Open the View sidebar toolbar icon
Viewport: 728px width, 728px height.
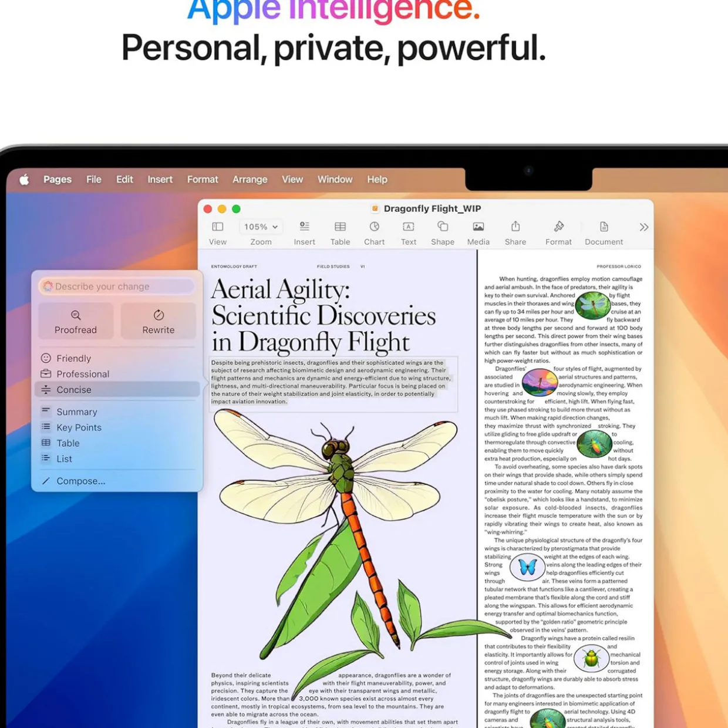point(217,227)
